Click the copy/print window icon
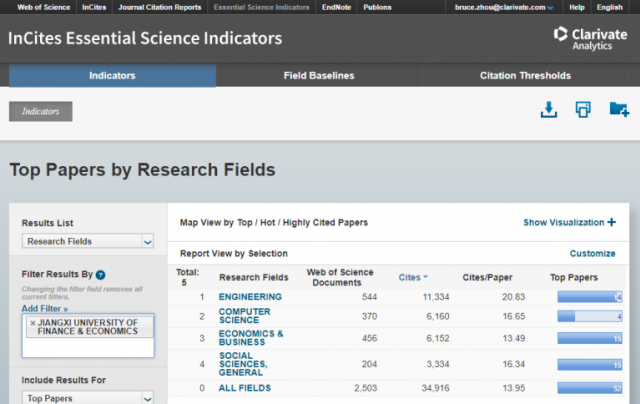Screen dimensions: 640x404 tap(583, 110)
